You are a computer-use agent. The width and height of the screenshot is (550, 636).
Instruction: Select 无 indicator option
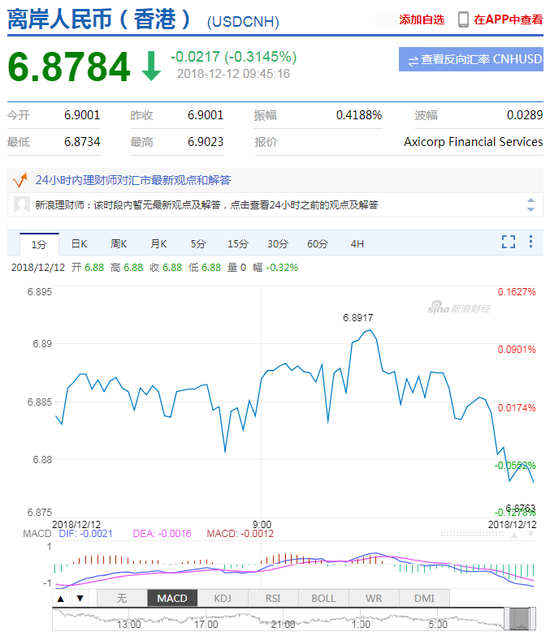122,598
